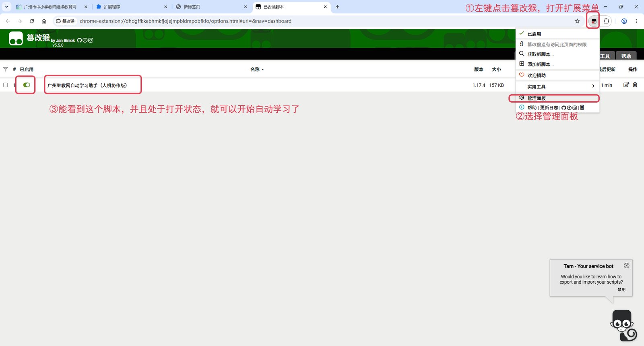Go to the browser home page
The height and width of the screenshot is (346, 644).
[x=44, y=21]
